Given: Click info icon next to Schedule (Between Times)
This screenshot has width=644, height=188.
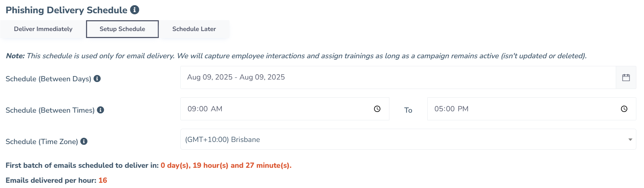Looking at the screenshot, I should tap(101, 110).
